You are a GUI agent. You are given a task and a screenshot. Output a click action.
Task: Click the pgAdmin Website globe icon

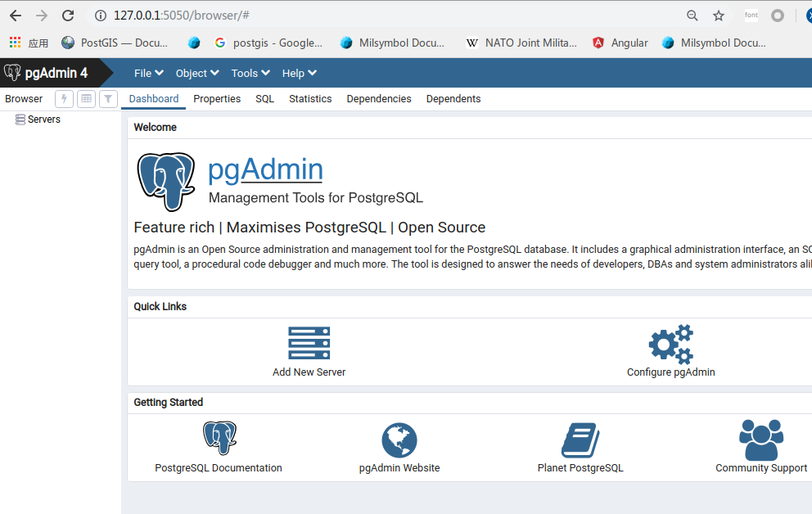pos(399,440)
